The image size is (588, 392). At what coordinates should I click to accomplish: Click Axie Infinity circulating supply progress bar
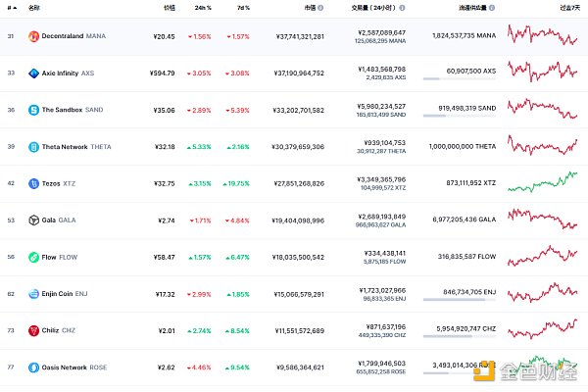[x=460, y=78]
